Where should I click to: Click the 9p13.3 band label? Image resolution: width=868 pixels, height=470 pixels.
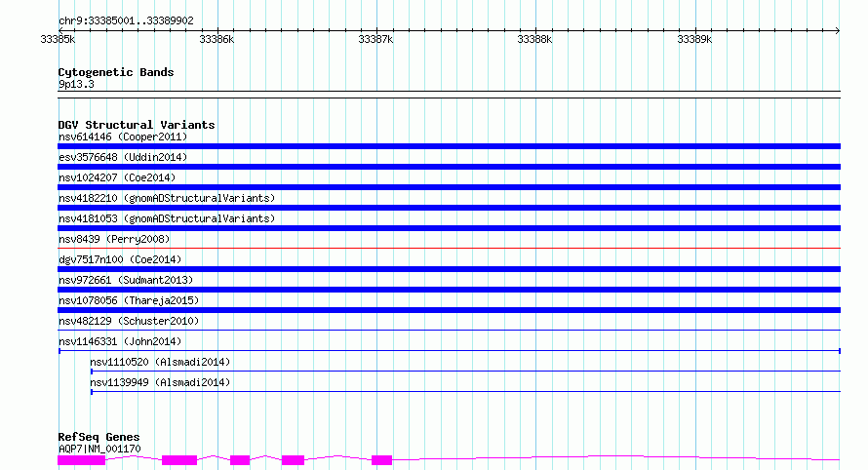pyautogui.click(x=76, y=85)
